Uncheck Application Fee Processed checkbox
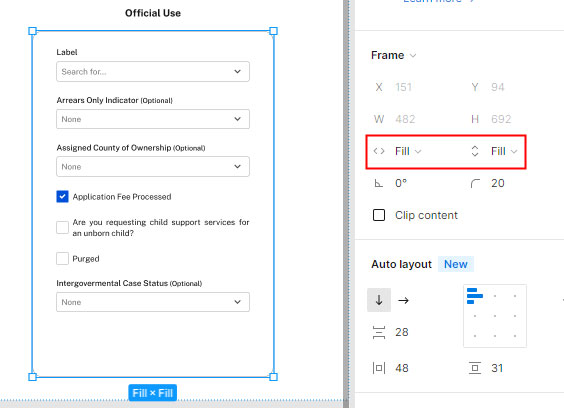The image size is (564, 408). coord(63,196)
